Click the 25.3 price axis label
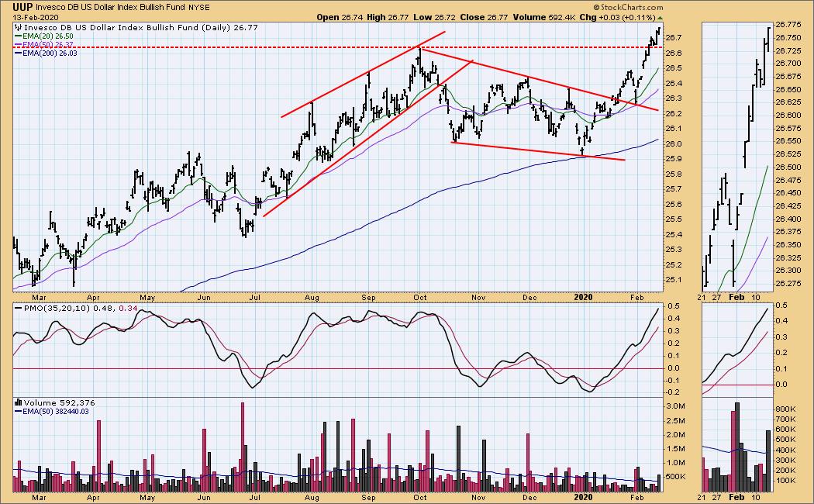Screen dimensions: 814x504 pos(674,250)
